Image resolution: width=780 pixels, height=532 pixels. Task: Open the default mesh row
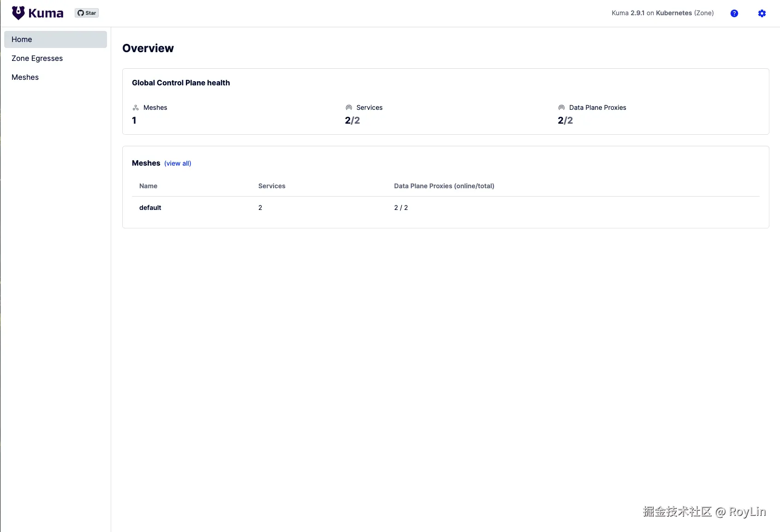point(150,208)
